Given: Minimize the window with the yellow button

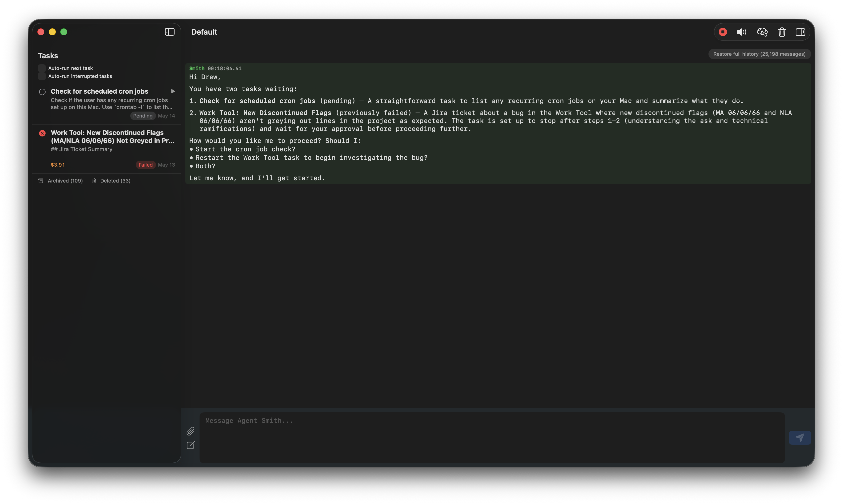Looking at the screenshot, I should (52, 32).
